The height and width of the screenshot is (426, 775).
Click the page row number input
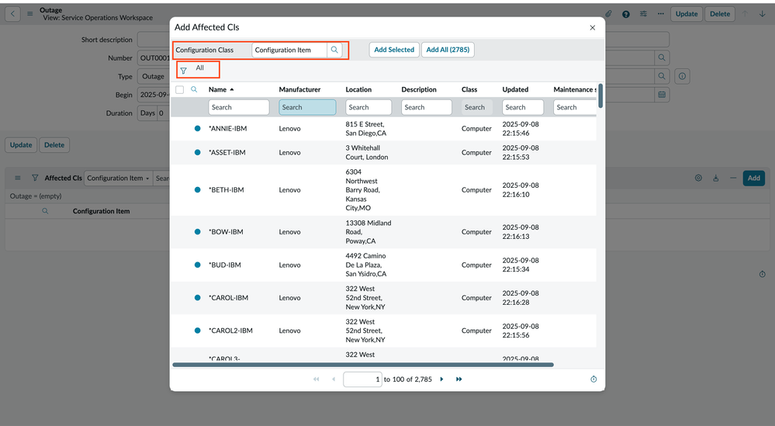pyautogui.click(x=362, y=379)
